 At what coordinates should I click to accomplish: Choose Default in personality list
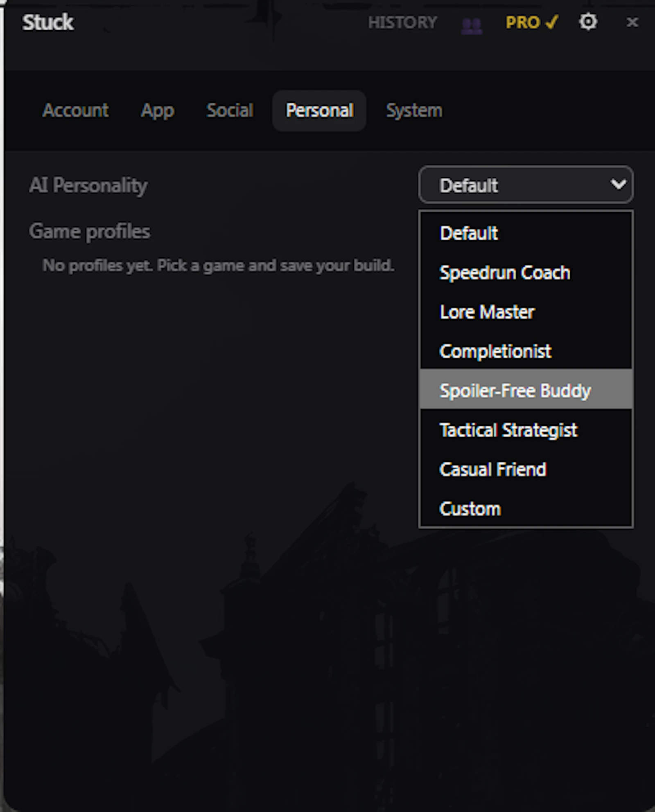pos(526,233)
